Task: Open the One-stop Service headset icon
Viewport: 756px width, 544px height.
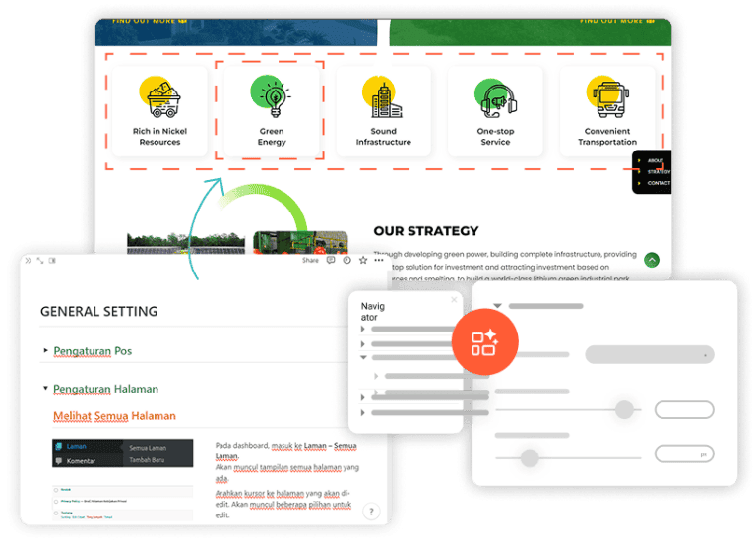Action: pos(495,95)
